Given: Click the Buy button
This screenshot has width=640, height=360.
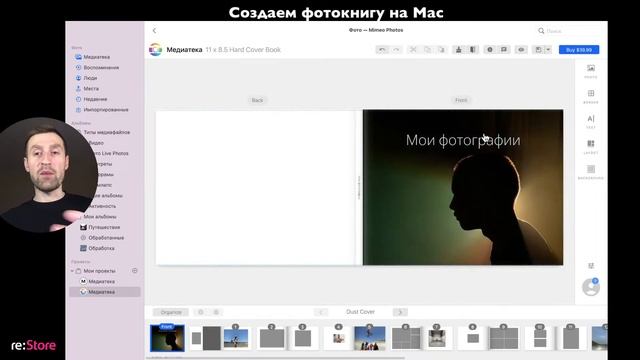Looking at the screenshot, I should [579, 50].
